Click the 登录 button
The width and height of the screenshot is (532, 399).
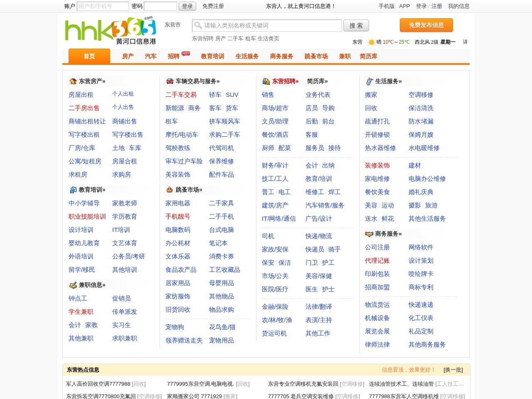click(x=187, y=6)
